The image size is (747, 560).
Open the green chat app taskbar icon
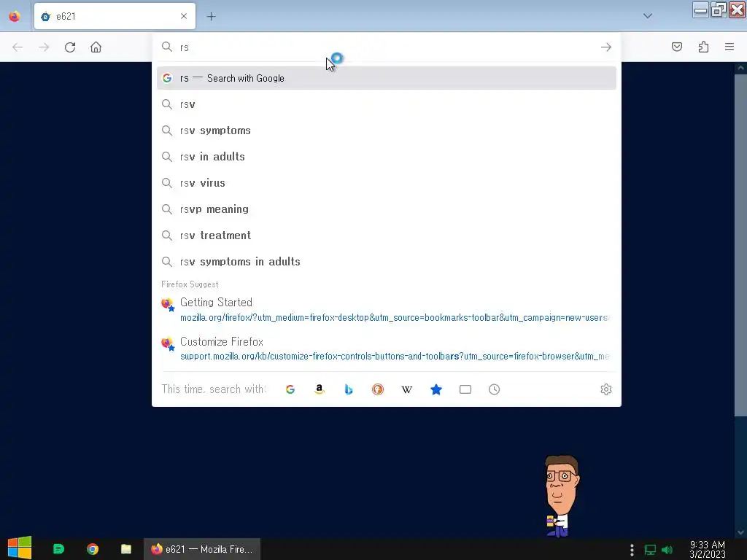click(x=58, y=549)
